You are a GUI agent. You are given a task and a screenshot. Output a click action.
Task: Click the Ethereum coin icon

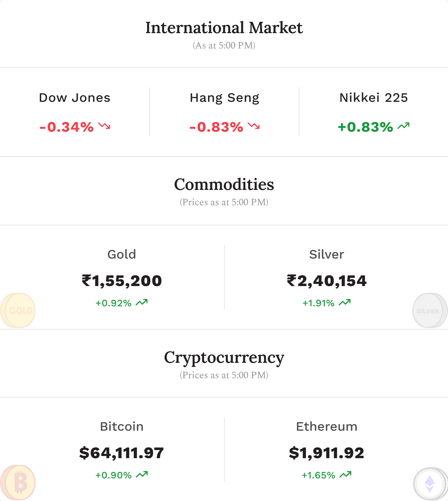click(430, 484)
